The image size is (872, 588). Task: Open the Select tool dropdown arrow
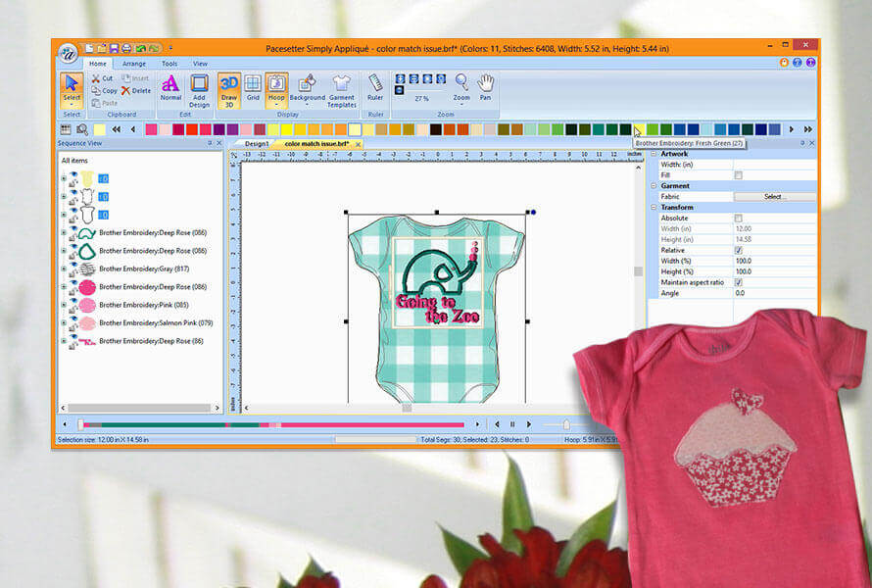click(x=72, y=105)
